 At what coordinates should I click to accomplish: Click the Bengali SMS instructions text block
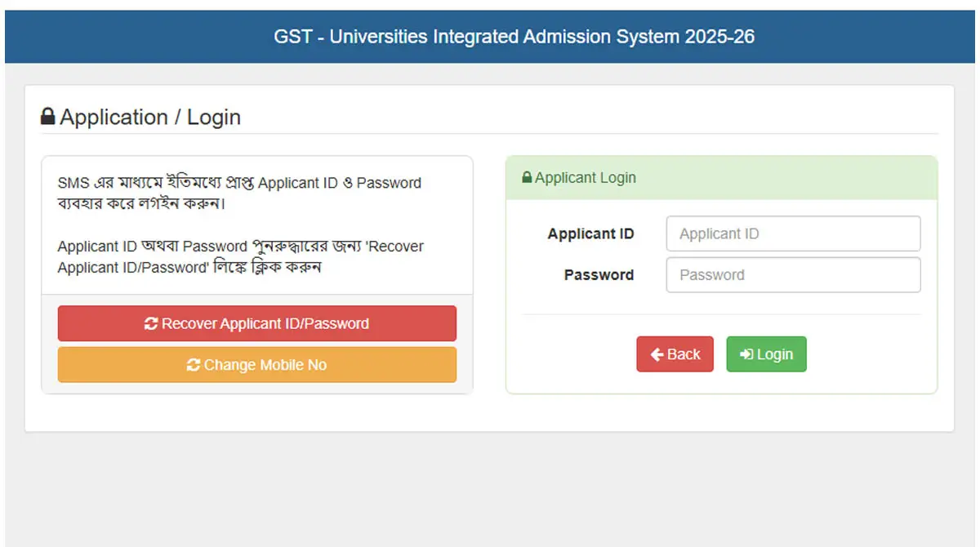pos(239,193)
